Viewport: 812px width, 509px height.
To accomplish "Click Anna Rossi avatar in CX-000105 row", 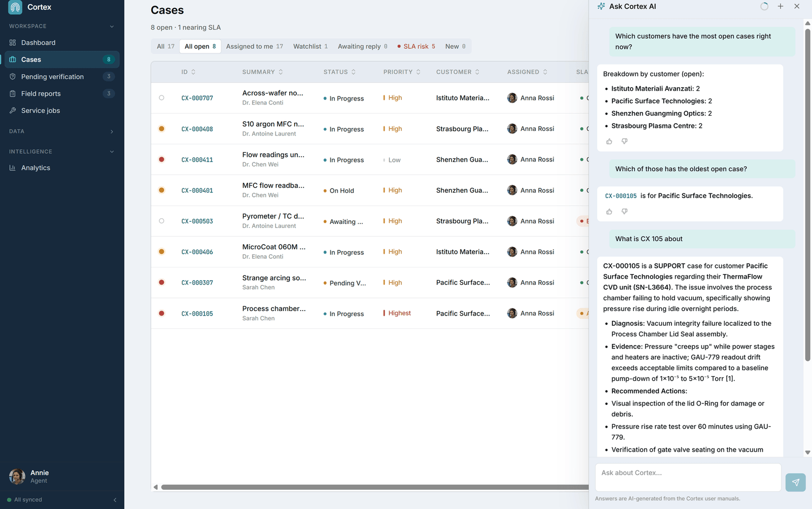I will pos(512,313).
